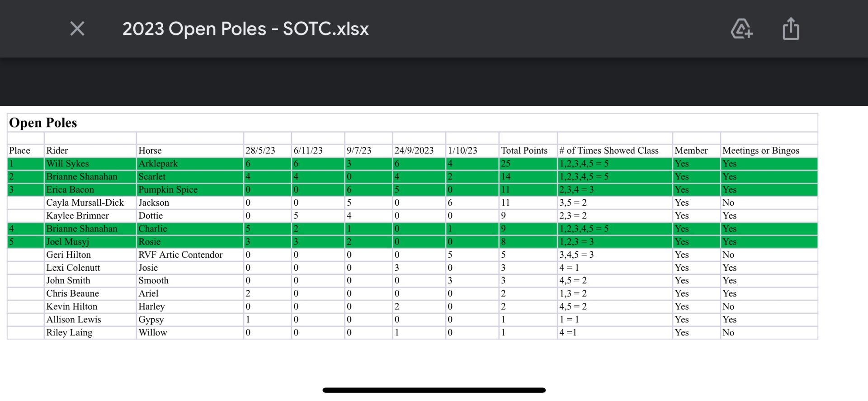Tap the file title 2023 Open Poles - SOTC.xlsx
868x401 pixels.
click(x=245, y=29)
